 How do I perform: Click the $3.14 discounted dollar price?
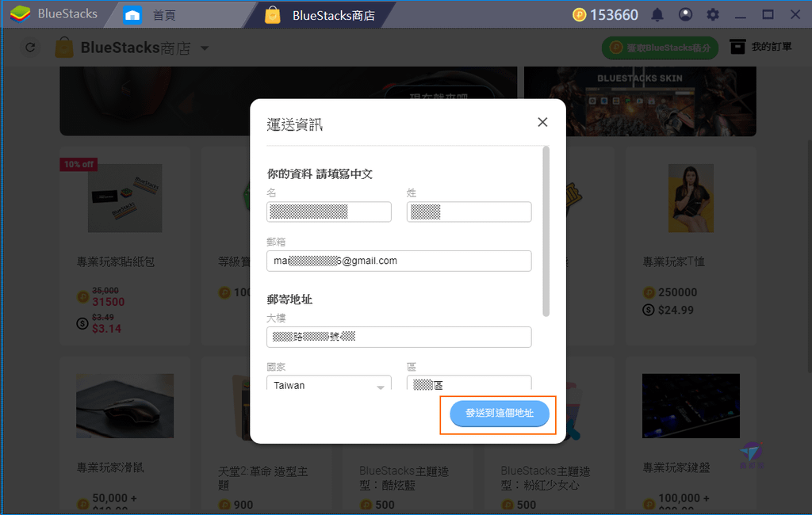(107, 329)
